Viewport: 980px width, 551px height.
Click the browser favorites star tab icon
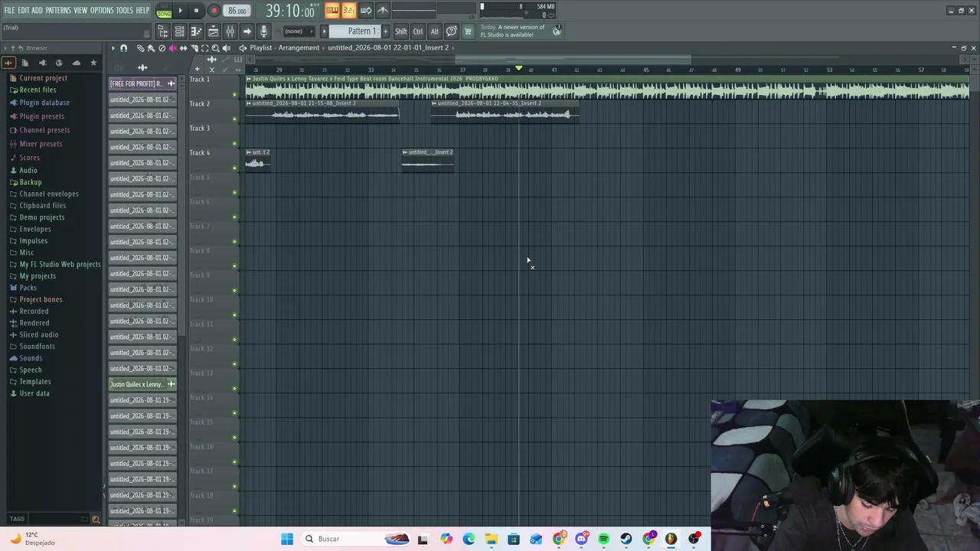click(x=93, y=63)
